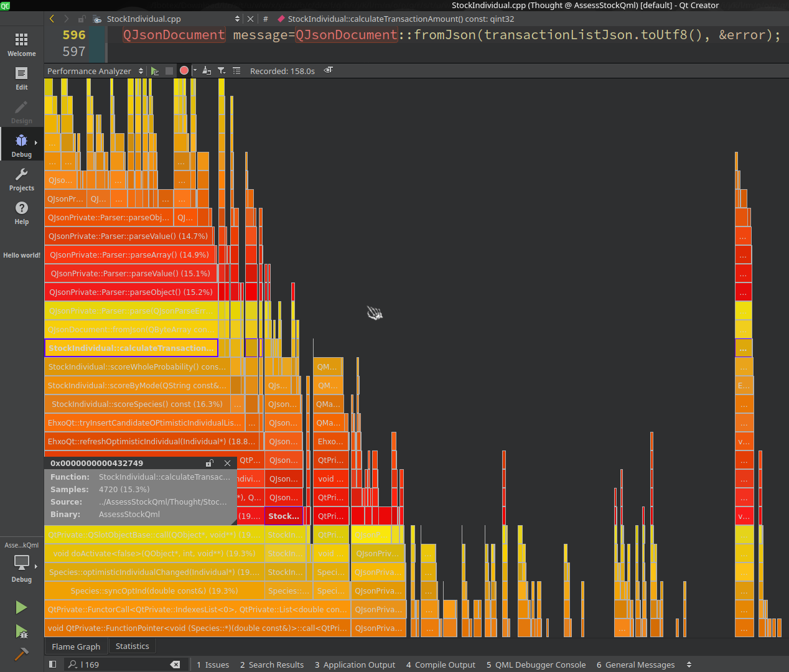
Task: Open Help mode
Action: point(21,213)
